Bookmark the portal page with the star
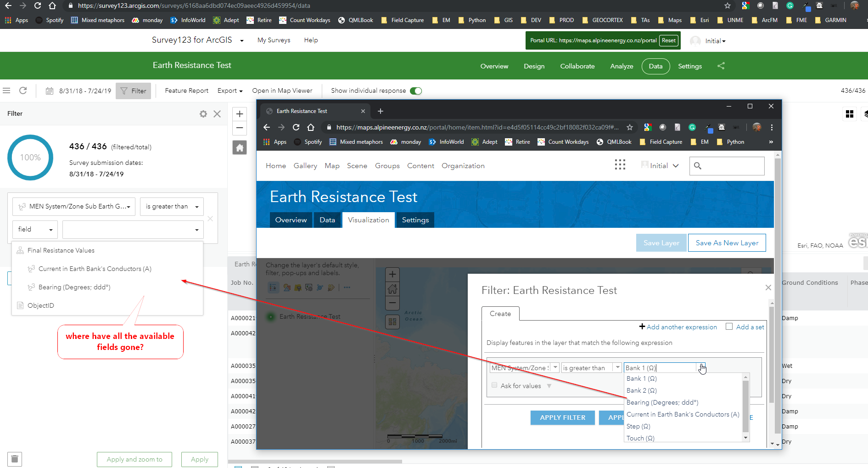The image size is (868, 468). coord(630,127)
